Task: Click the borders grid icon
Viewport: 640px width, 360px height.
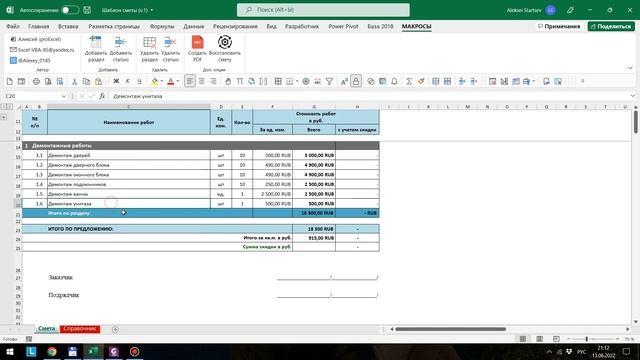Action: 278,82
